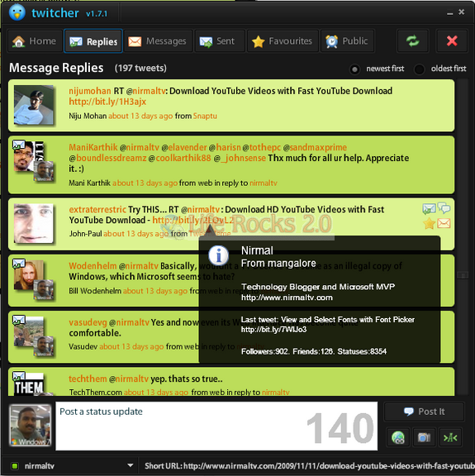Screen dimensions: 475x476
Task: Open the Favourites tab
Action: 283,41
